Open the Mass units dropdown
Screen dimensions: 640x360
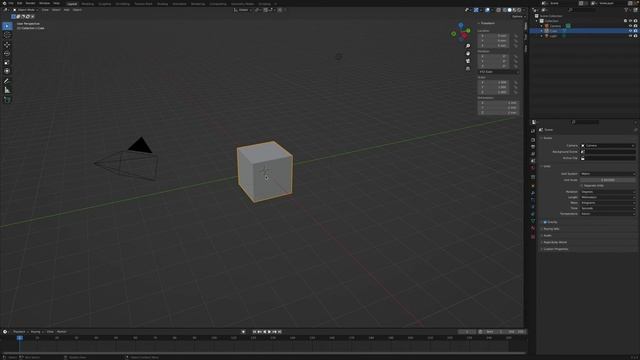click(608, 203)
